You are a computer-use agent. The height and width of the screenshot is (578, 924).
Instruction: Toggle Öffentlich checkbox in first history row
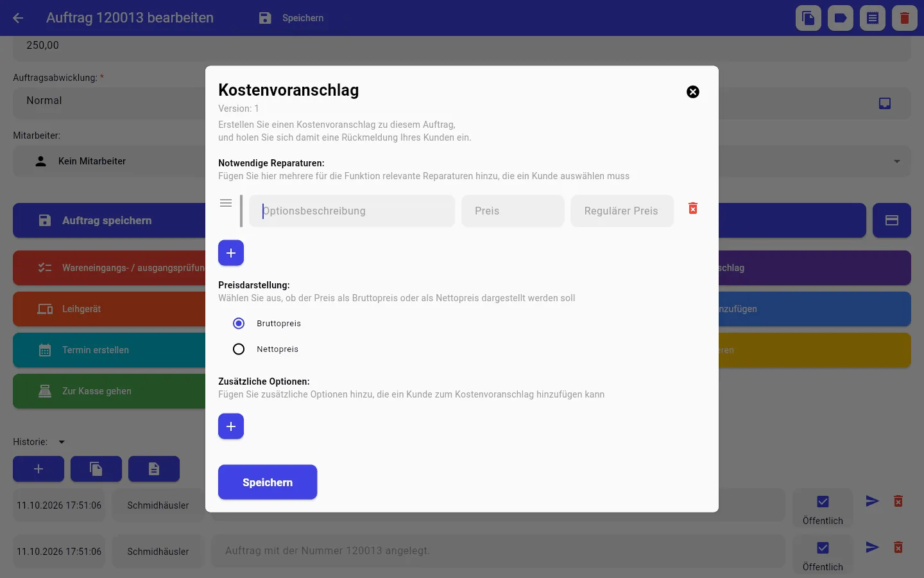pyautogui.click(x=823, y=502)
